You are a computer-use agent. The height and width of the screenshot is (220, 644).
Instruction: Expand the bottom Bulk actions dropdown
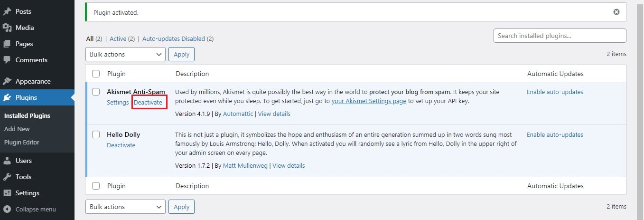(125, 207)
